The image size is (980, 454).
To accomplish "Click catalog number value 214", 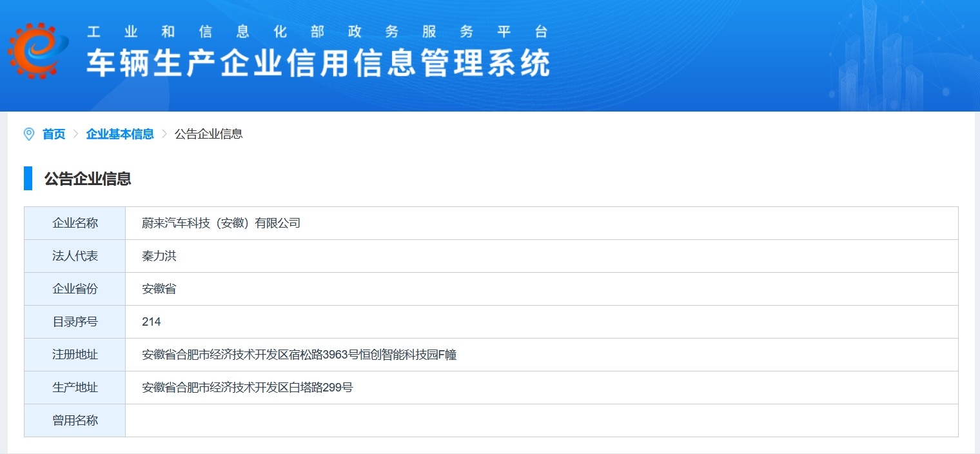I will (152, 322).
